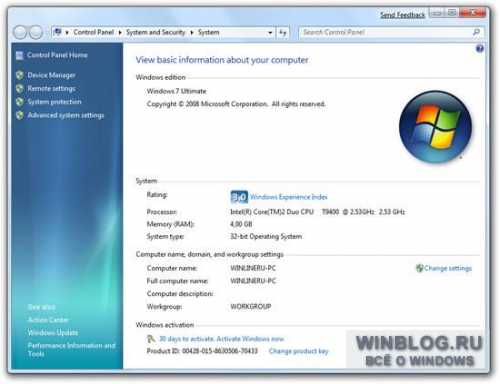Viewport: 500px width, 384px height.
Task: Click the computer icon in the address bar
Action: point(58,32)
